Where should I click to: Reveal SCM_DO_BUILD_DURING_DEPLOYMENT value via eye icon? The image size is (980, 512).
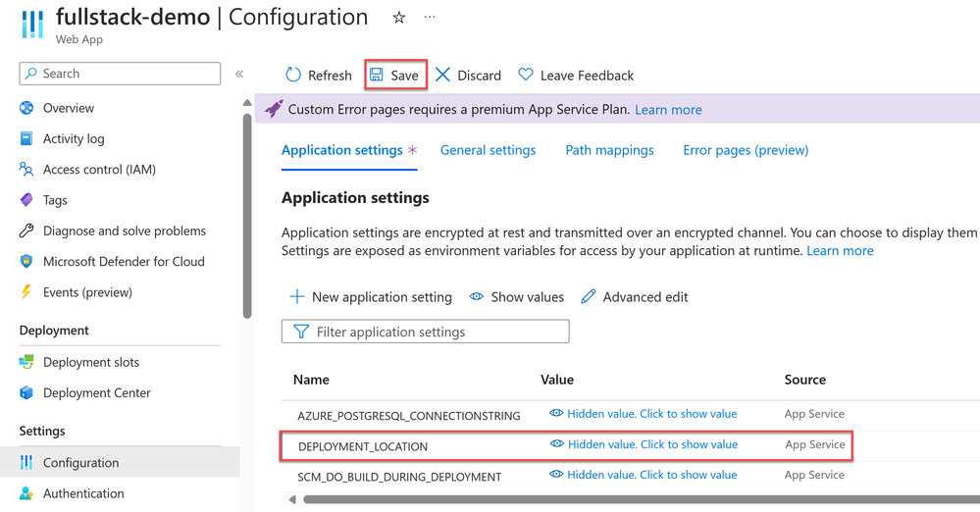556,475
